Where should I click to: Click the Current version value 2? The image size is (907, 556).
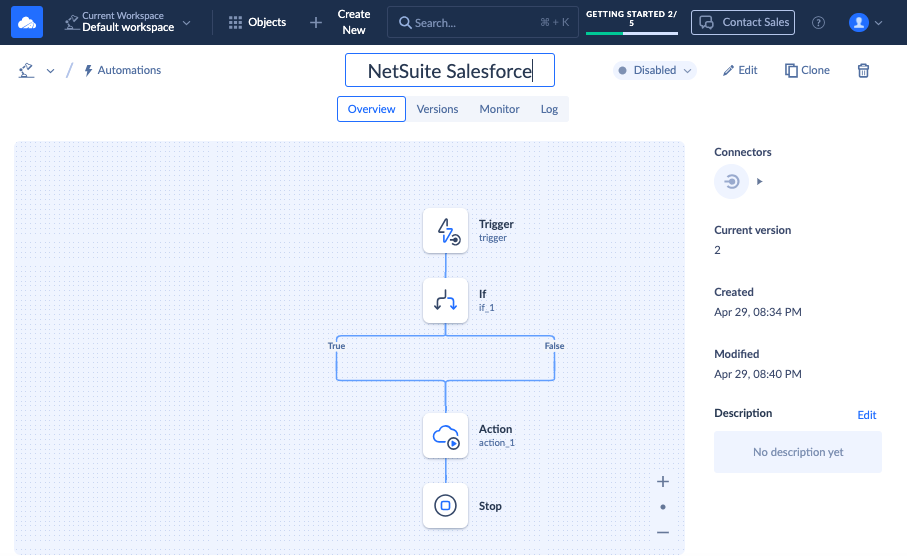click(x=717, y=250)
